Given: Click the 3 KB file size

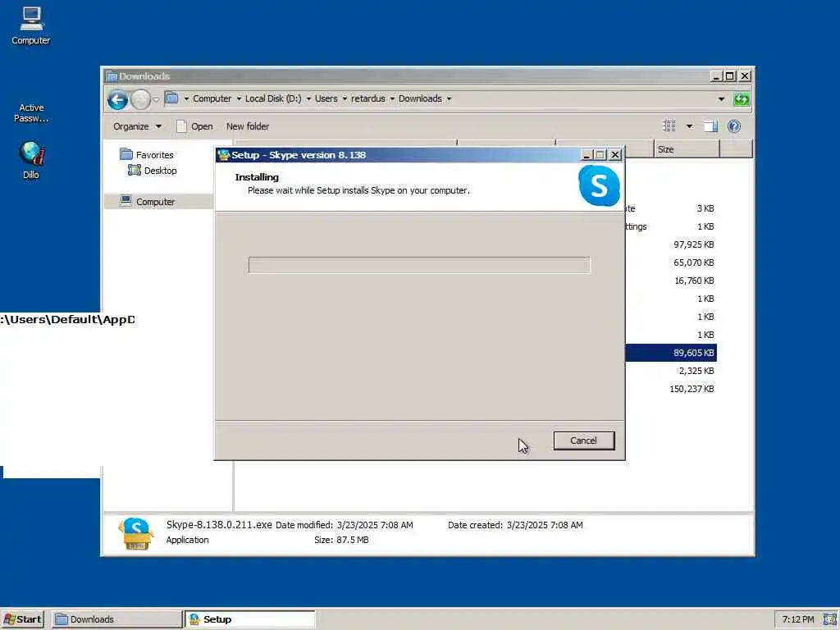Looking at the screenshot, I should point(705,208).
